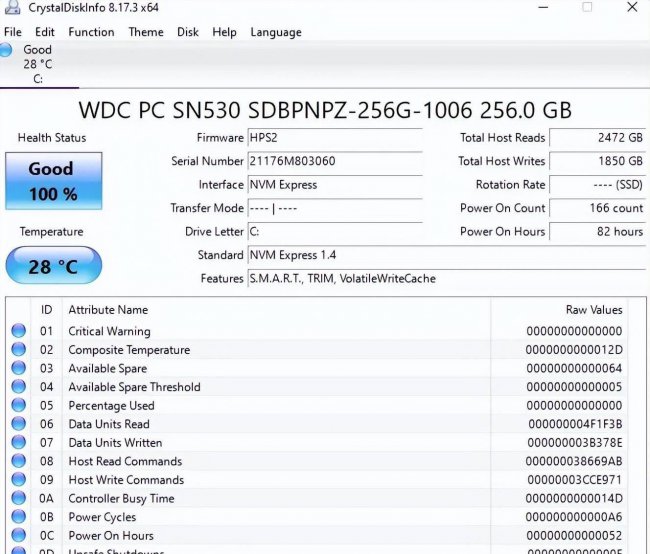Select the Data Units Read attribute name
The image size is (650, 554).
tap(109, 424)
